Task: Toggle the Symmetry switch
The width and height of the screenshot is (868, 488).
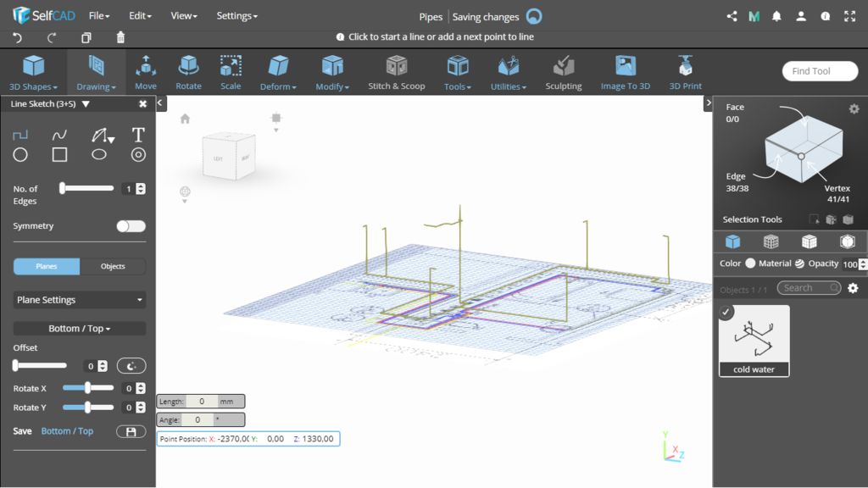Action: 131,226
